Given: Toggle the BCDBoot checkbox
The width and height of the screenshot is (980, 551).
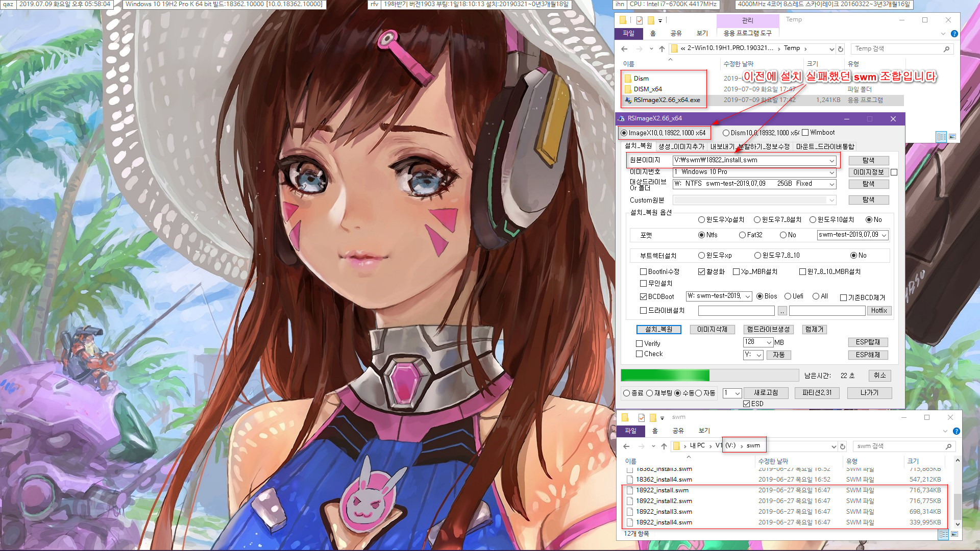Looking at the screenshot, I should (x=644, y=296).
